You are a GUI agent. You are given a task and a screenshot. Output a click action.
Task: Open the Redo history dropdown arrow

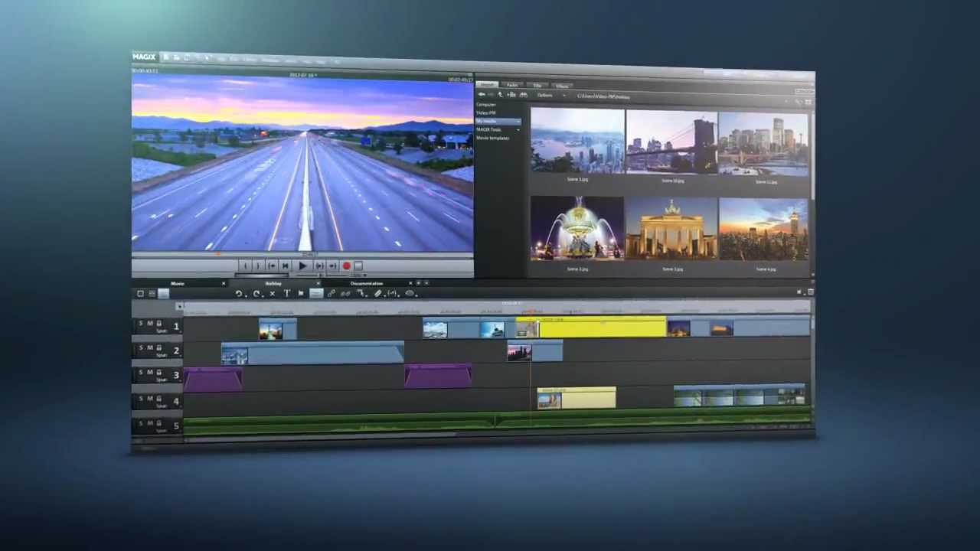[263, 295]
